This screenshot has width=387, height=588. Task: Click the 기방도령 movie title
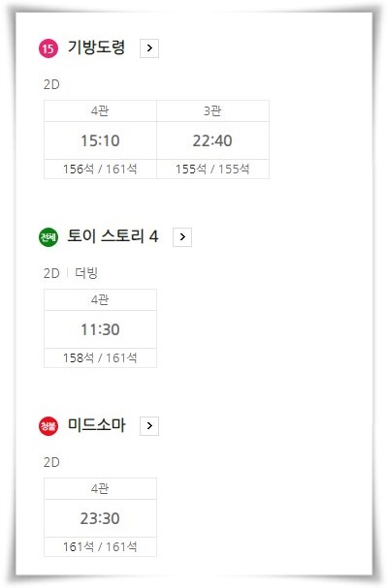pos(96,47)
